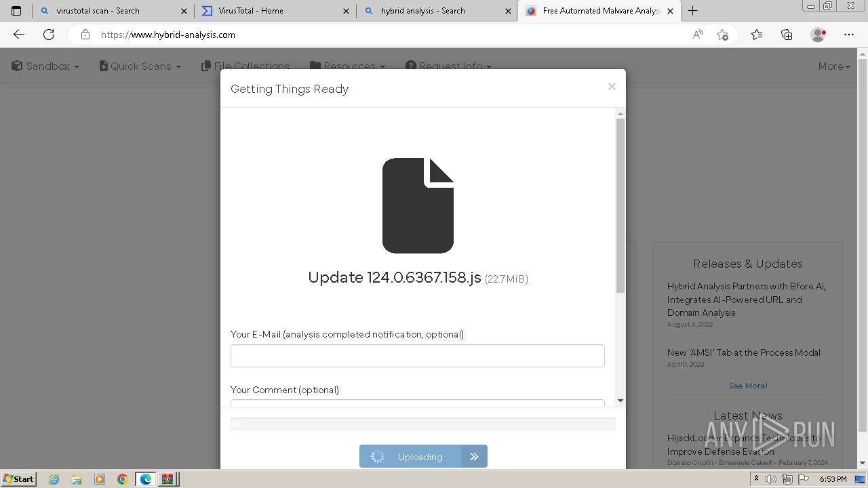
Task: Close the virustotal scan - Search tab
Action: tap(184, 11)
